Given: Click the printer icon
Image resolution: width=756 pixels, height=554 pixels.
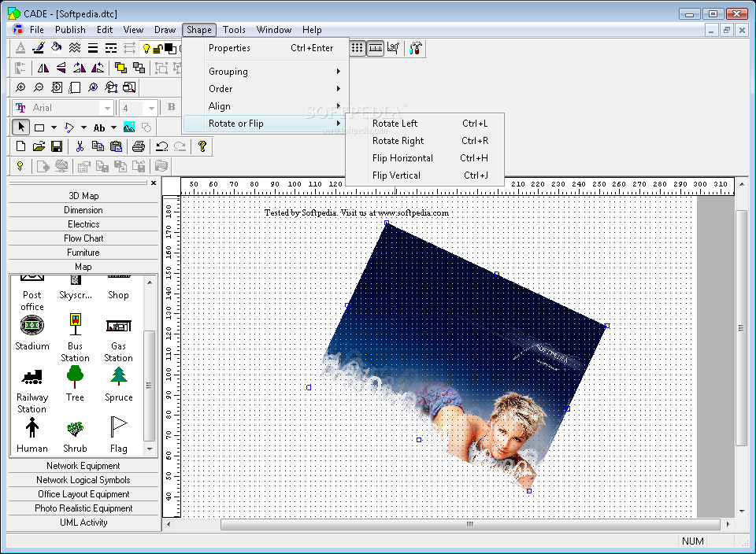Looking at the screenshot, I should [x=139, y=146].
